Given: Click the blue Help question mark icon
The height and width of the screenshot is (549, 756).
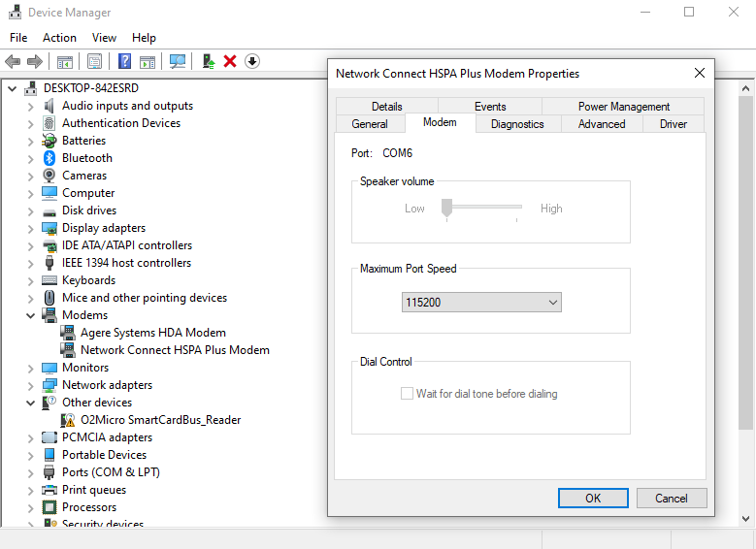Looking at the screenshot, I should pyautogui.click(x=124, y=61).
